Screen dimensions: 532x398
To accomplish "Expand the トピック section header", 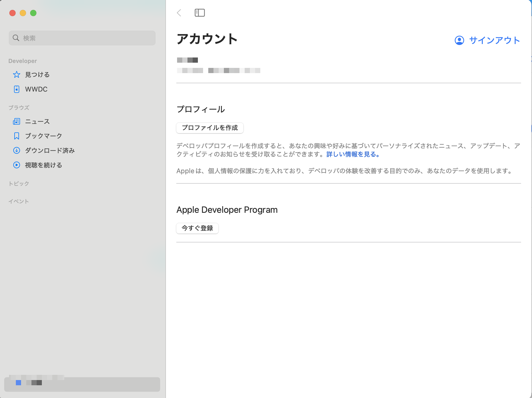I will click(x=19, y=184).
